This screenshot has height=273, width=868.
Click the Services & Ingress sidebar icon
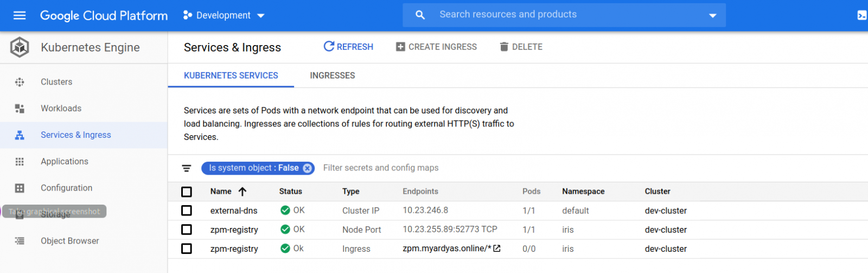tap(20, 135)
